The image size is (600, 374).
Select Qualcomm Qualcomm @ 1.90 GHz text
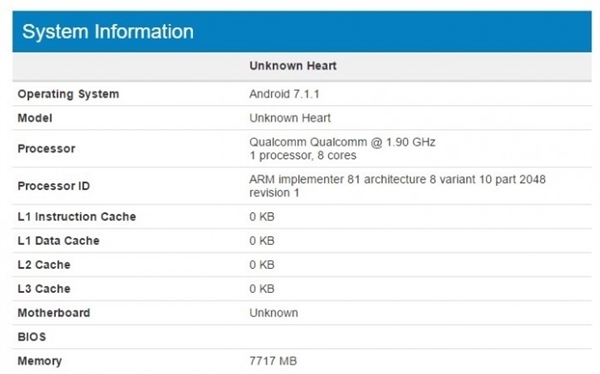[x=342, y=142]
